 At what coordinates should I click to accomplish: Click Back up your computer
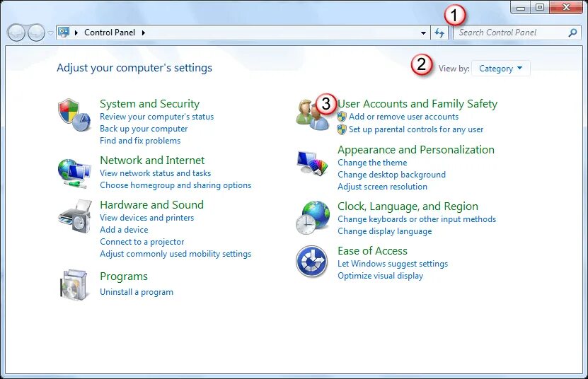[x=144, y=129]
